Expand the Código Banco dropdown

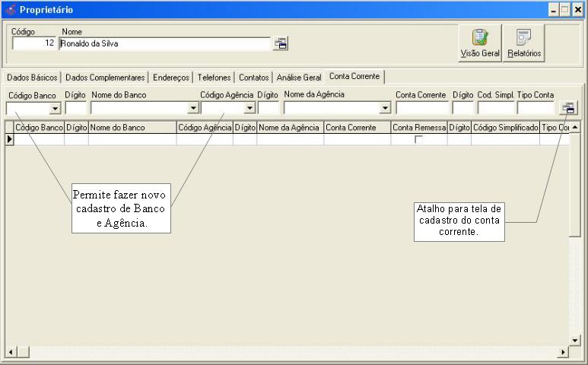coord(55,109)
